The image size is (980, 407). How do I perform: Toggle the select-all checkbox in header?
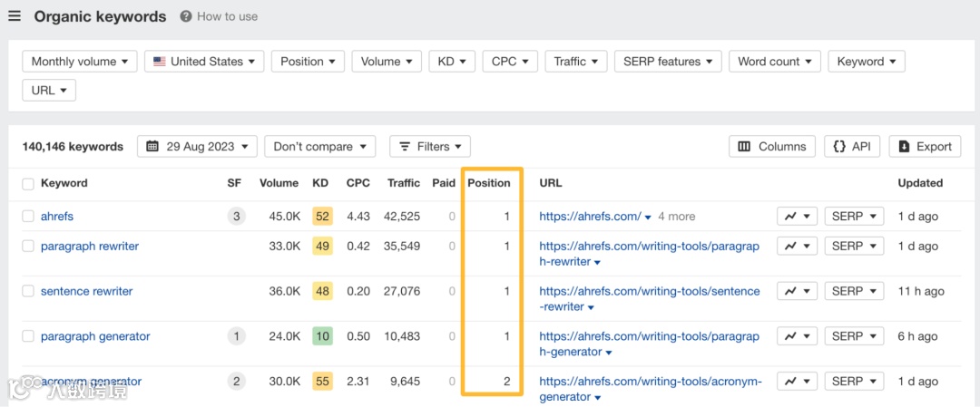coord(27,183)
